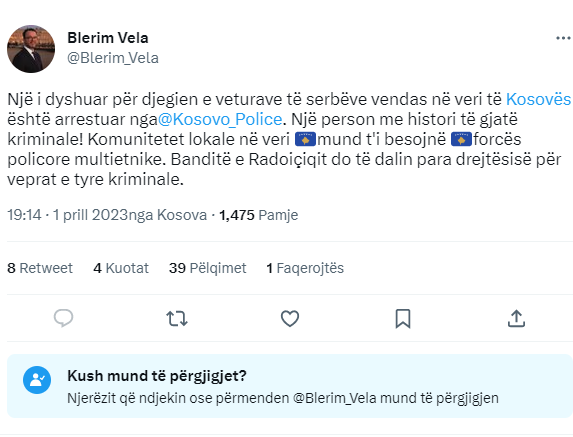Click the first Kosovo flag emoji
Viewport: 573px width, 437px height.
coord(305,140)
